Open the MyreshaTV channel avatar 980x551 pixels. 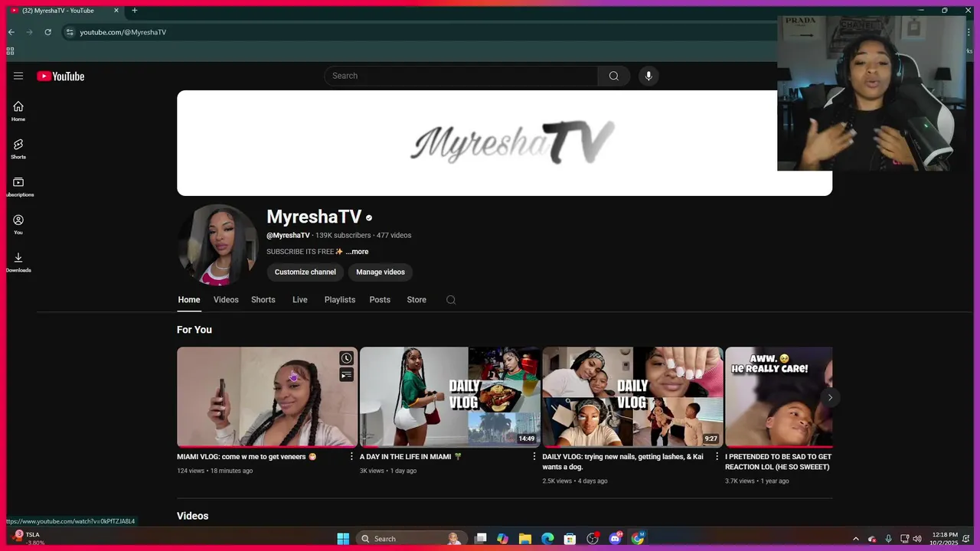pyautogui.click(x=217, y=245)
